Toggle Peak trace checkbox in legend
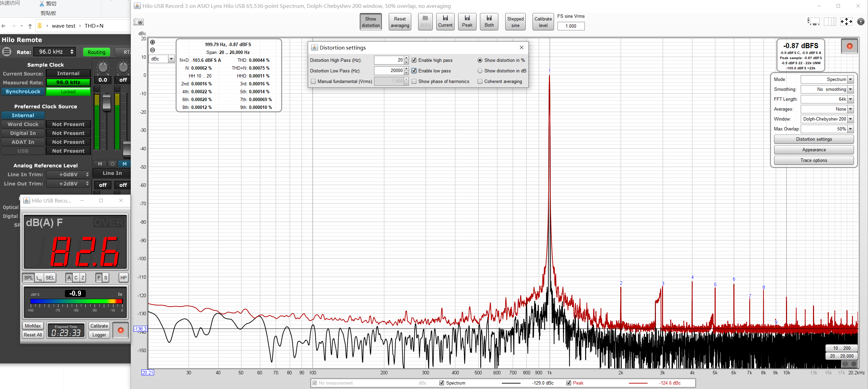The image size is (868, 389). click(569, 383)
